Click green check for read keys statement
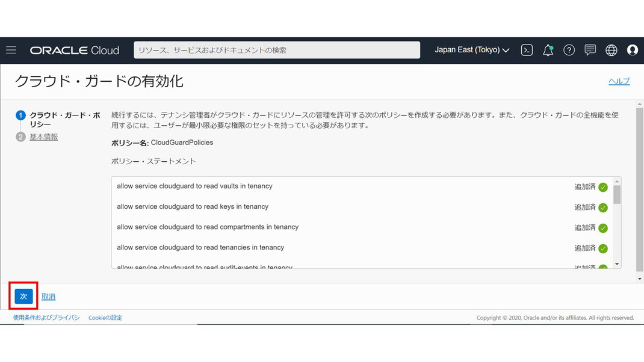Viewport: 644px width, 362px height. click(603, 207)
